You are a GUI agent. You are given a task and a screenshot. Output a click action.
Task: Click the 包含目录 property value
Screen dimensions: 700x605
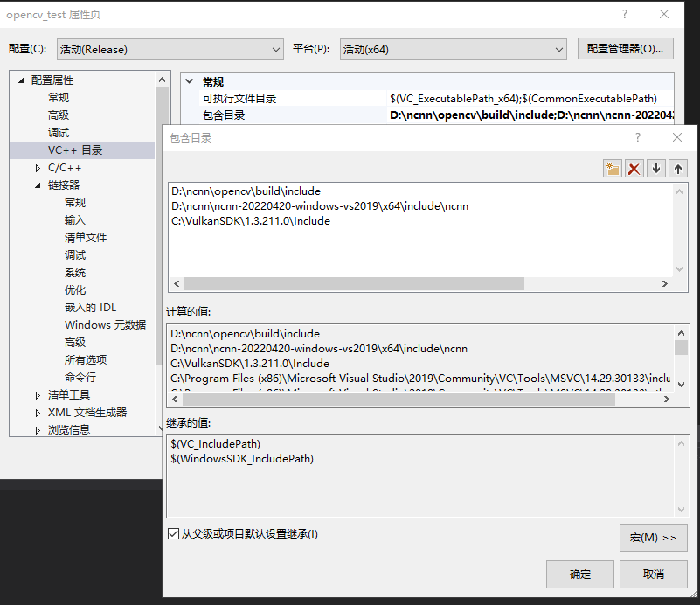(x=530, y=115)
